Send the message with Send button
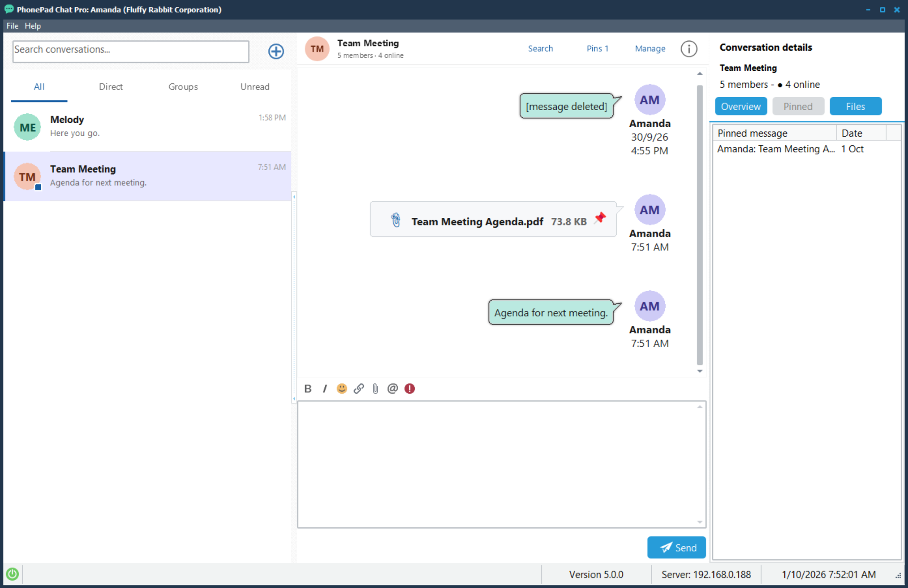 pyautogui.click(x=676, y=547)
